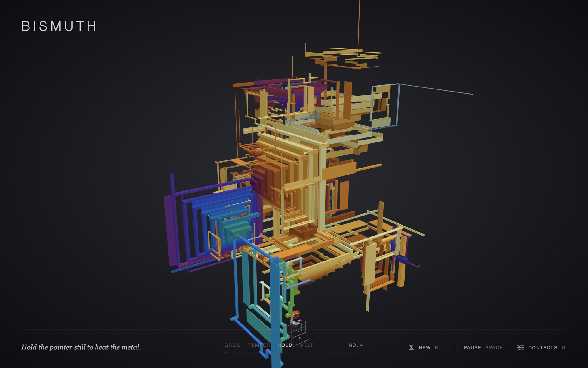
Task: Click the R shortcut hint
Action: [x=437, y=348]
